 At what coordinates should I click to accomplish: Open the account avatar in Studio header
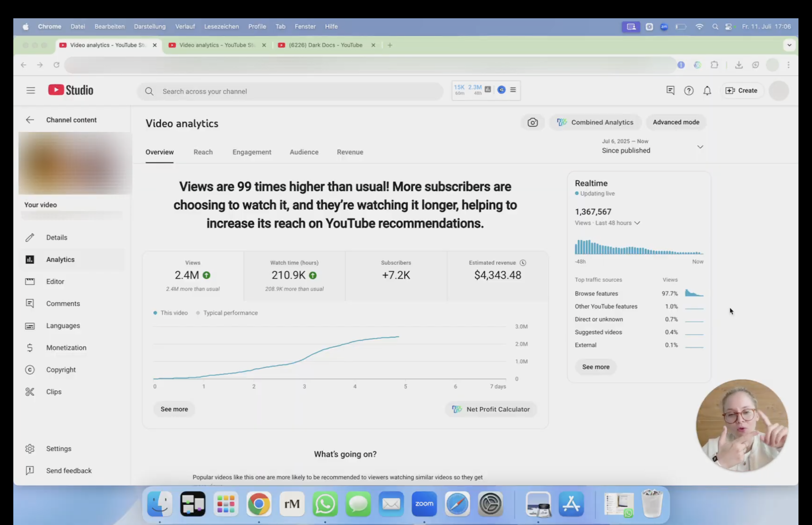coord(779,91)
